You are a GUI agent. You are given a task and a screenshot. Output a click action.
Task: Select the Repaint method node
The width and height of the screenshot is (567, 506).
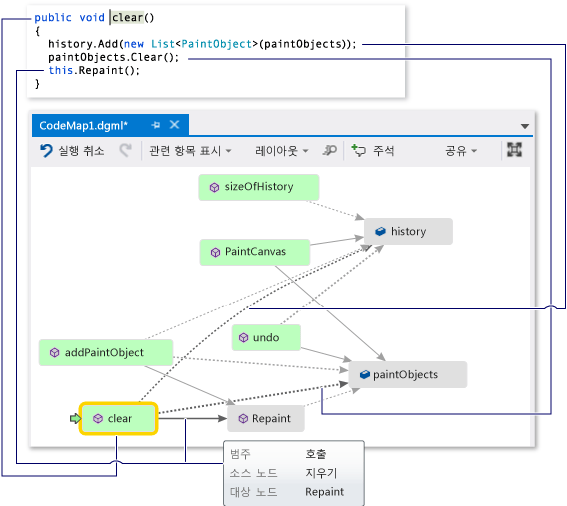click(x=265, y=418)
